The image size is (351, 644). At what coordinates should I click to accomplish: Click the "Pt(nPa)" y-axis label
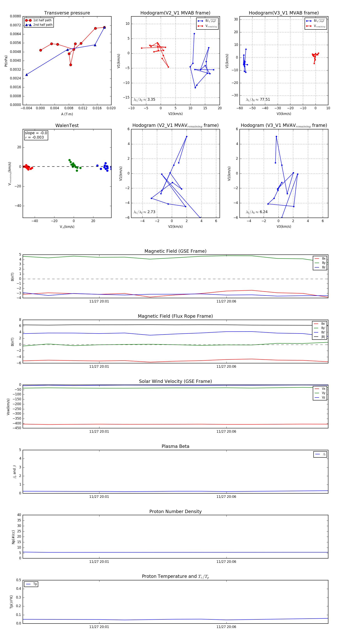tap(6, 61)
